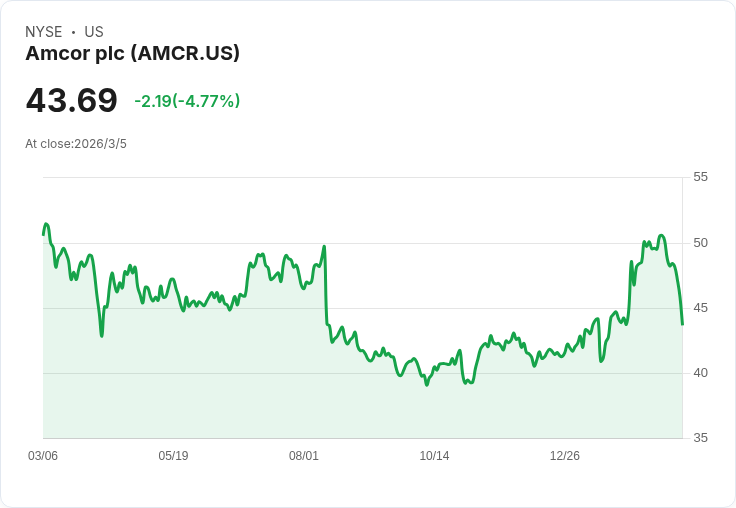Click the 55 y-axis price label
The width and height of the screenshot is (736, 508).
[701, 177]
